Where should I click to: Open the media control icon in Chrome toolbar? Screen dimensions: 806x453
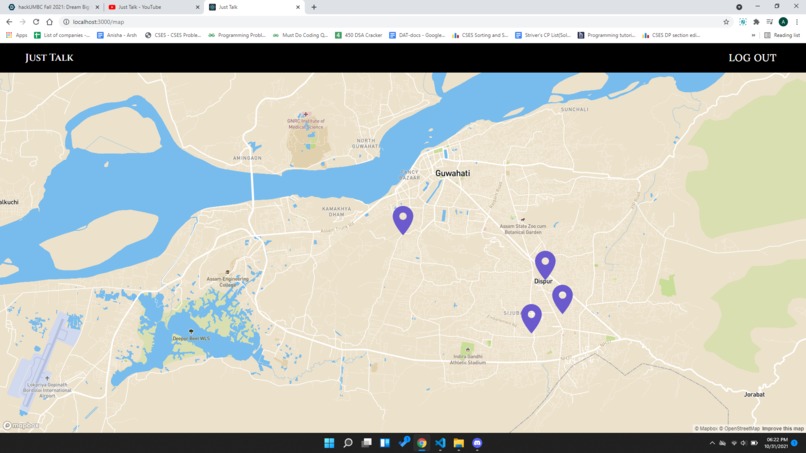click(x=770, y=22)
